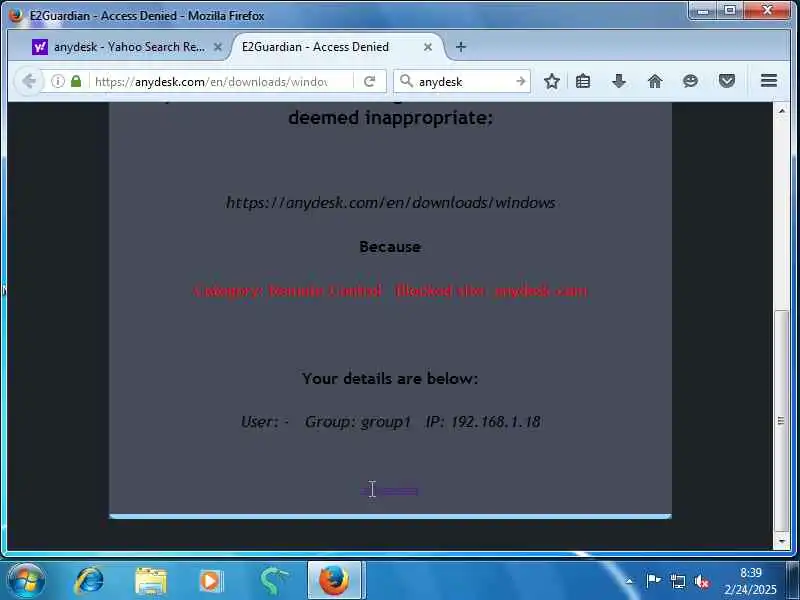Open the Downloads arrow icon
Image resolution: width=800 pixels, height=600 pixels.
[619, 81]
